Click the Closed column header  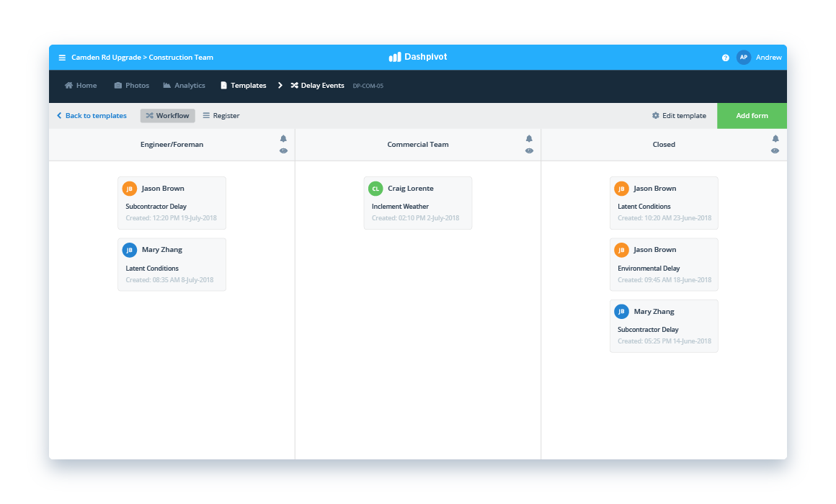click(664, 145)
